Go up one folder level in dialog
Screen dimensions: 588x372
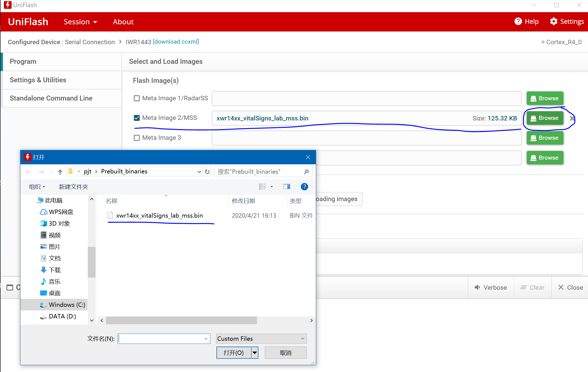[60, 172]
